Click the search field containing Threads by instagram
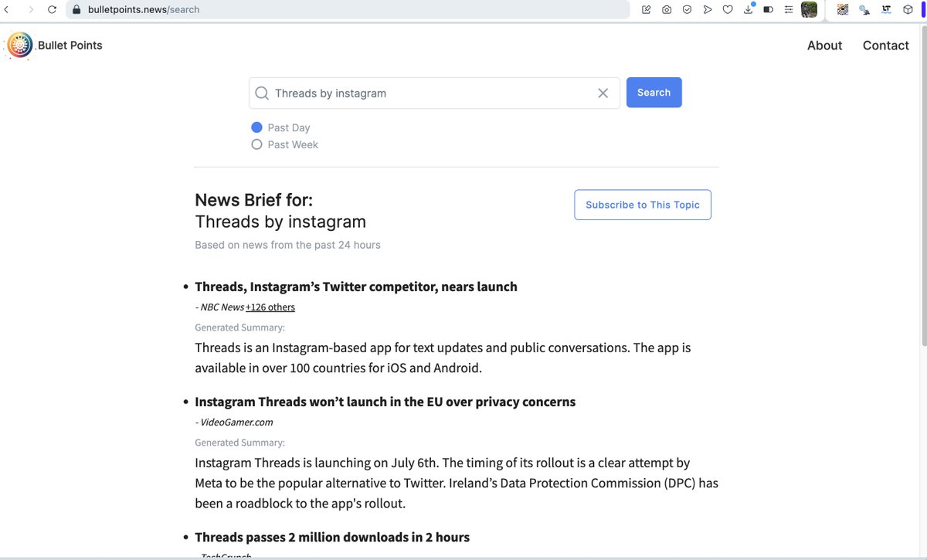 coord(434,93)
